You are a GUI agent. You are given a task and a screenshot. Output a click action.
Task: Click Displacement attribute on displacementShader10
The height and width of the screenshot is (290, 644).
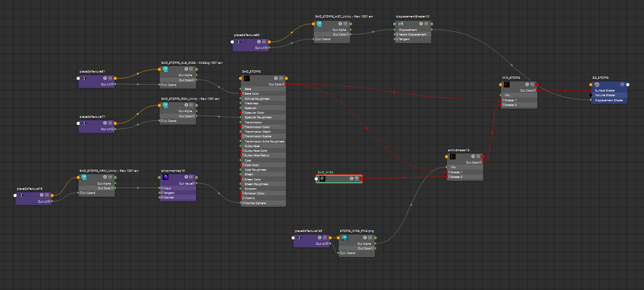[408, 30]
